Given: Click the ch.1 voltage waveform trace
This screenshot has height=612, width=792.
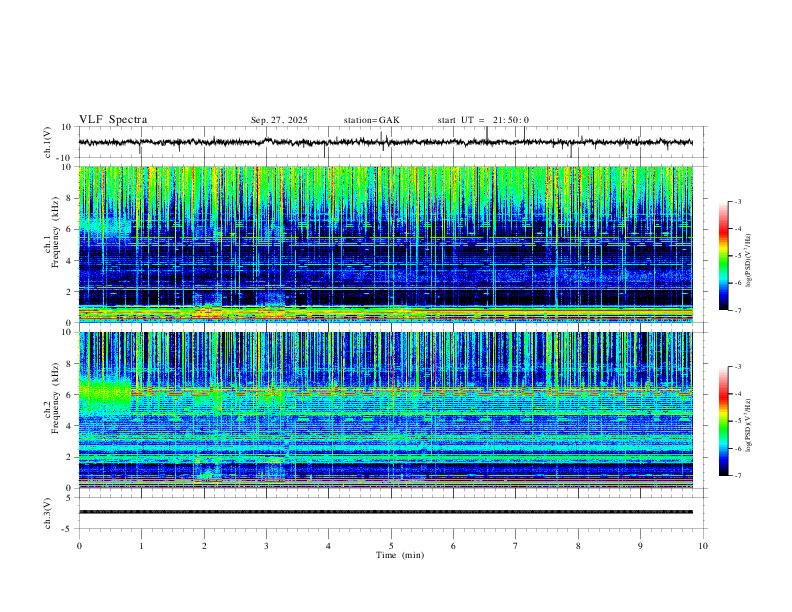Looking at the screenshot, I should click(385, 142).
